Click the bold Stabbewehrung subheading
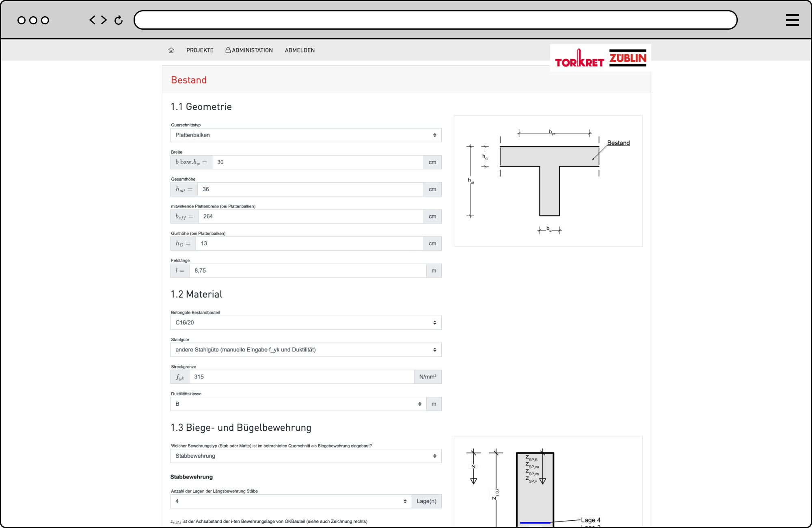The height and width of the screenshot is (528, 812). tap(192, 477)
